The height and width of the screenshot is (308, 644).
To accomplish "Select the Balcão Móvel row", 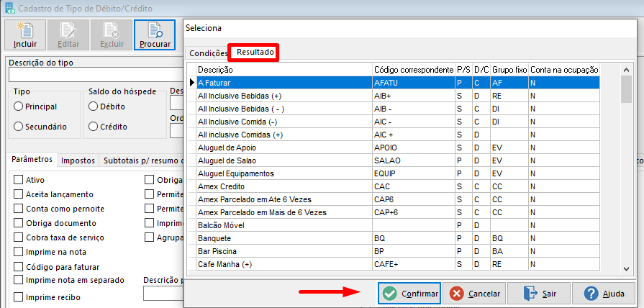I will coord(399,225).
